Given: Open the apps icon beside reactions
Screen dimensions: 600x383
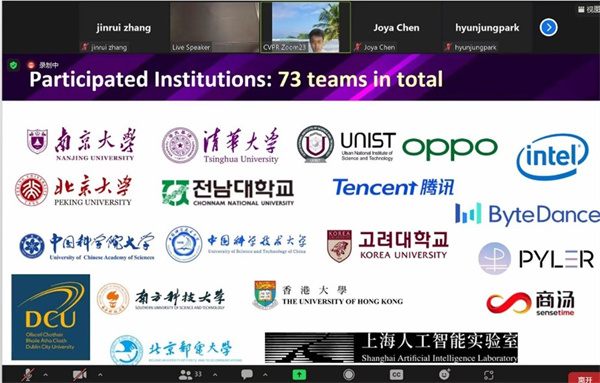Looking at the screenshot, I should (x=489, y=375).
